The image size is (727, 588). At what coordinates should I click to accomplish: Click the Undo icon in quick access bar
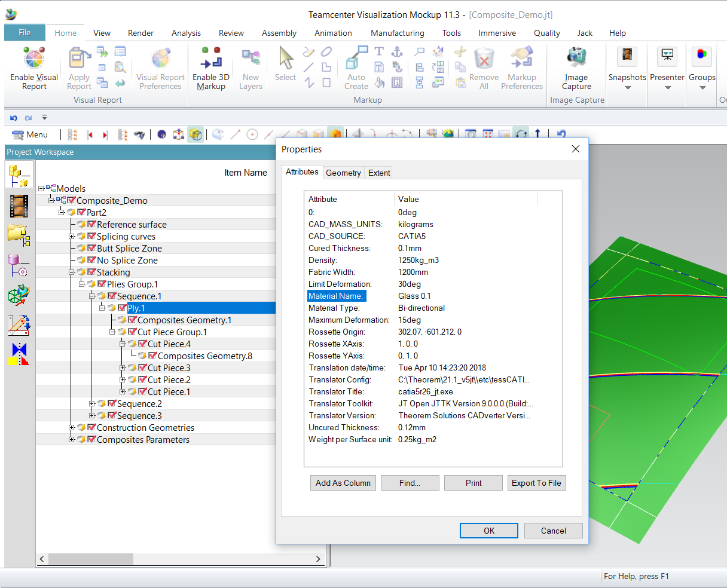pyautogui.click(x=14, y=118)
